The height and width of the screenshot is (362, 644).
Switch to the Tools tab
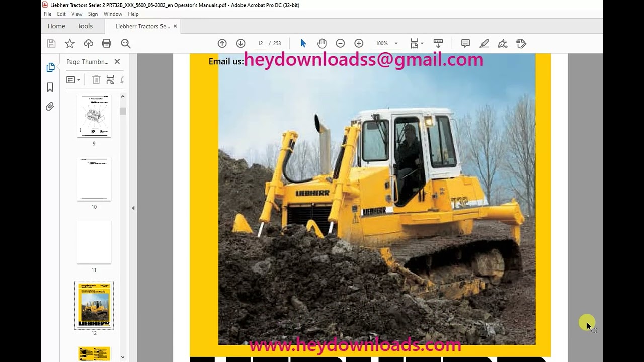85,26
